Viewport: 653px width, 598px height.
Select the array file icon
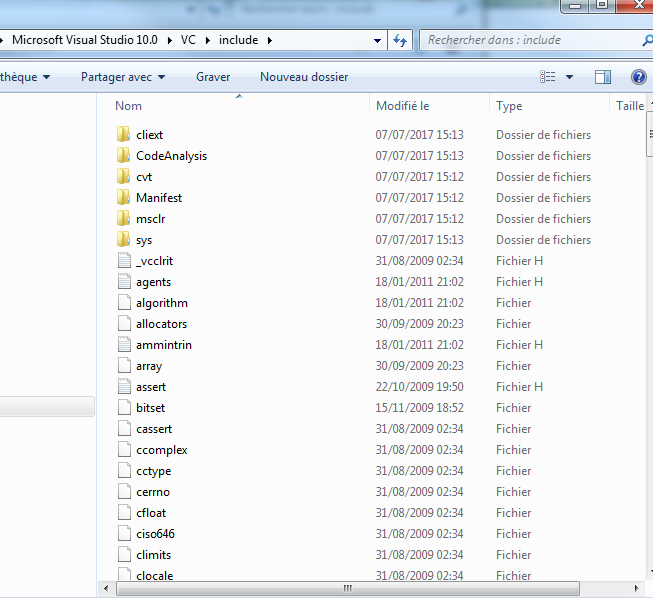pyautogui.click(x=124, y=366)
